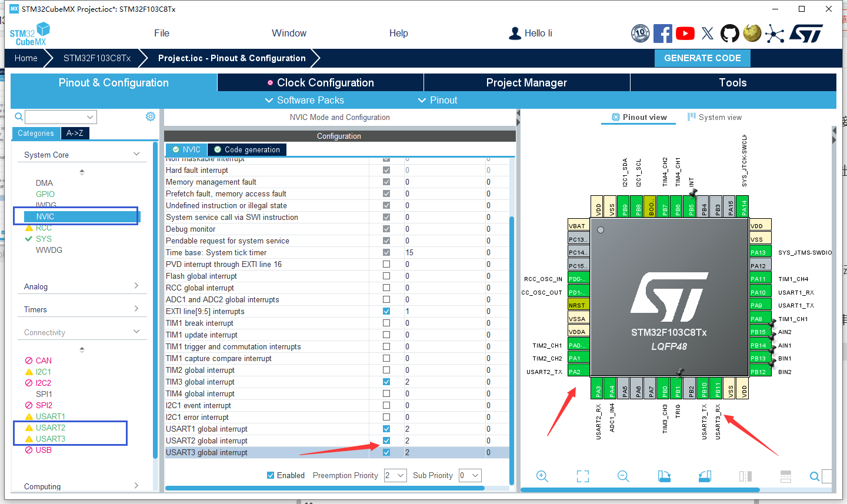
Task: Open the Sub Priority dropdown
Action: [x=470, y=475]
